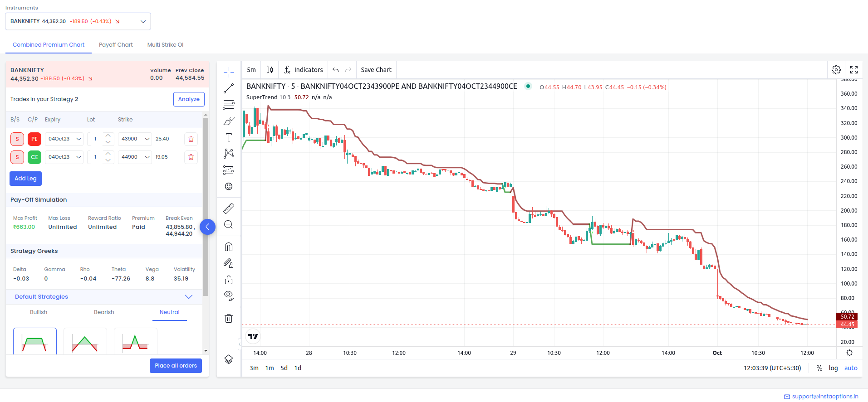Image resolution: width=868 pixels, height=402 pixels.
Task: Collapse the Default Strategies section
Action: point(189,297)
